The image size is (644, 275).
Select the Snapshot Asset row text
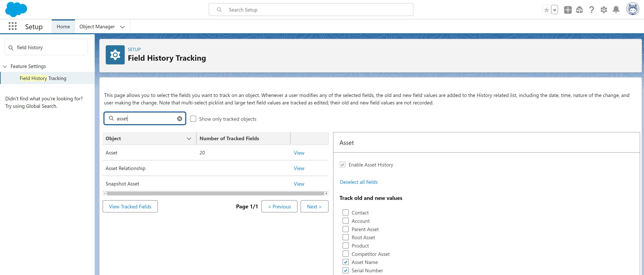pos(122,184)
